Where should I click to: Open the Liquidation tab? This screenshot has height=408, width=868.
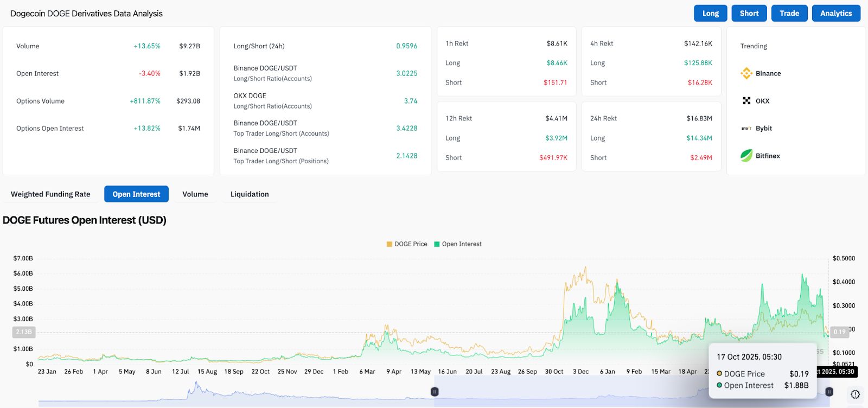click(x=250, y=194)
